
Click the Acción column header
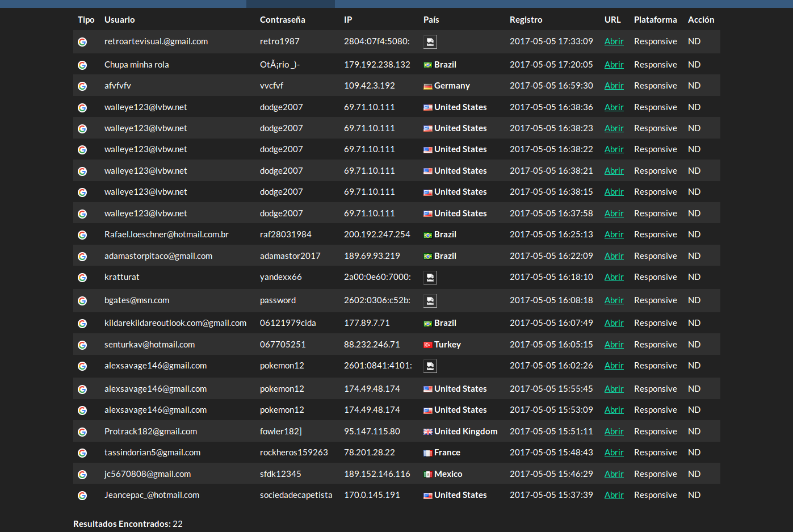701,20
